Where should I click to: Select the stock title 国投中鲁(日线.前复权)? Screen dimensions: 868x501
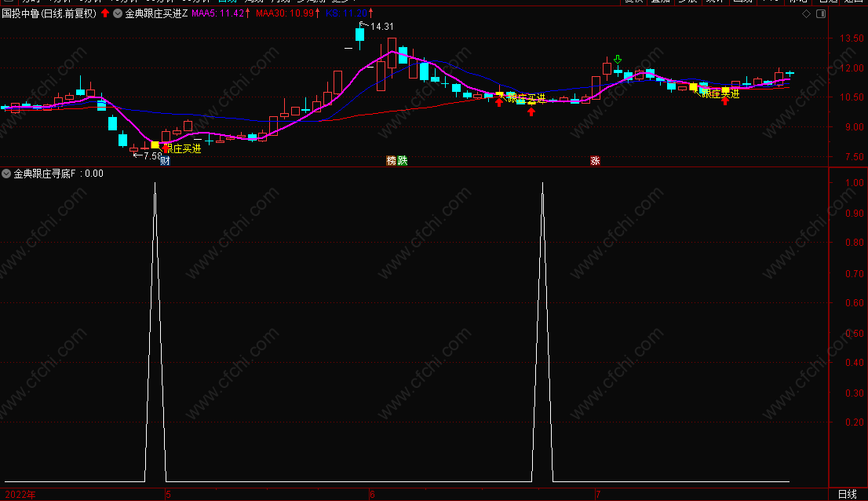pyautogui.click(x=49, y=13)
